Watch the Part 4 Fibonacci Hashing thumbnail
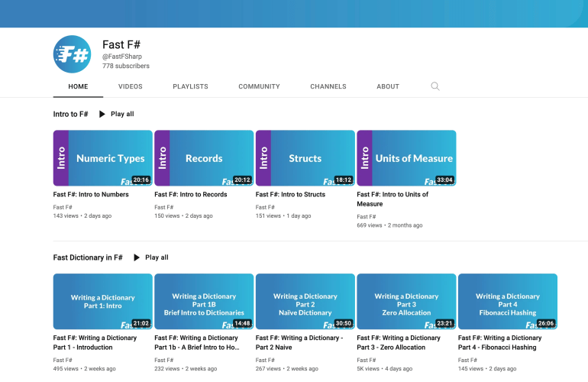This screenshot has height=382, width=588. tap(507, 301)
